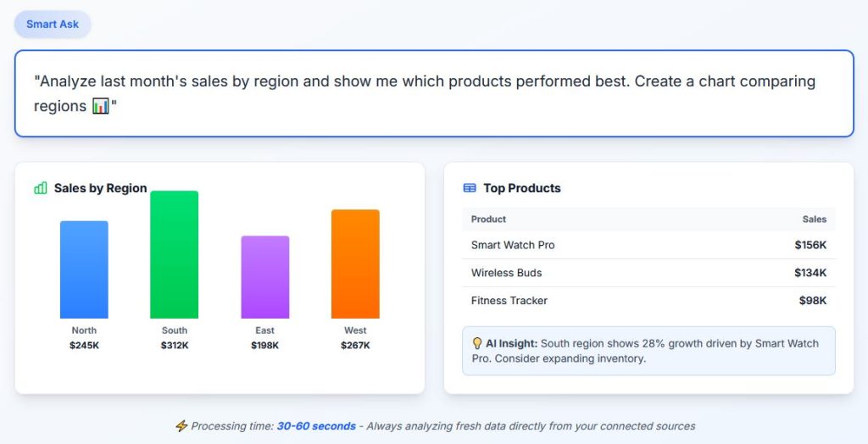This screenshot has height=444, width=868.
Task: Click the lightbulb AI Insight icon
Action: [477, 343]
